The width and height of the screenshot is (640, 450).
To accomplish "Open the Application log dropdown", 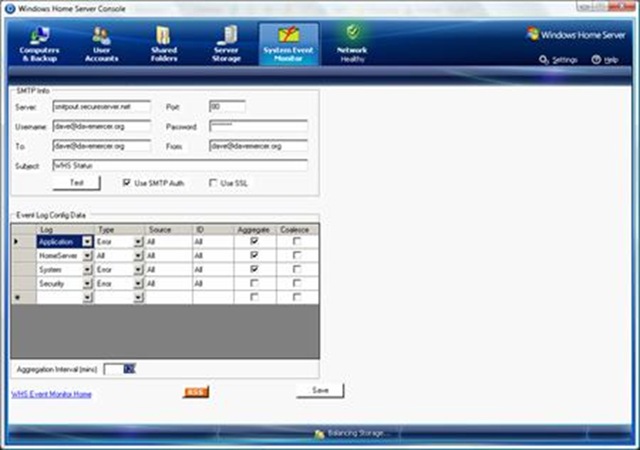I will click(x=87, y=242).
